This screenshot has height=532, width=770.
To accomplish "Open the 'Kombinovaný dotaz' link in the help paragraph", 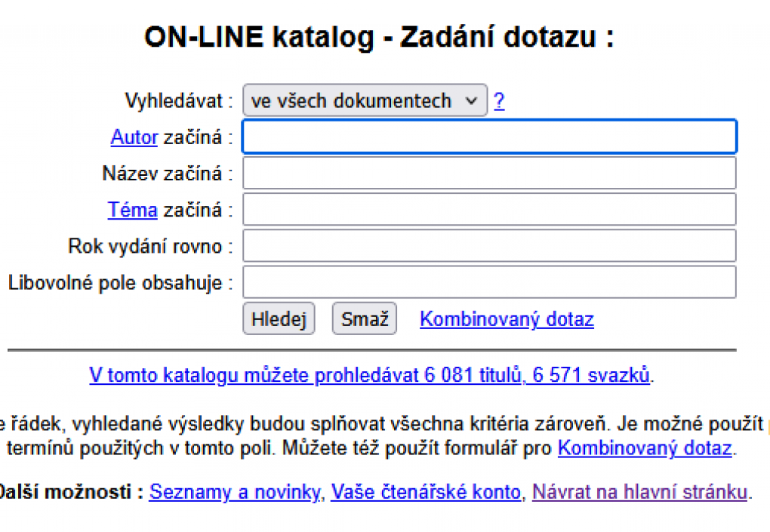I will coord(645,448).
